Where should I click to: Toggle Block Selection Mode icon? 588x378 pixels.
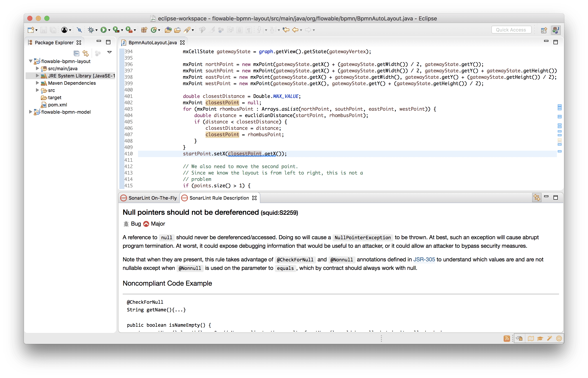coord(239,30)
